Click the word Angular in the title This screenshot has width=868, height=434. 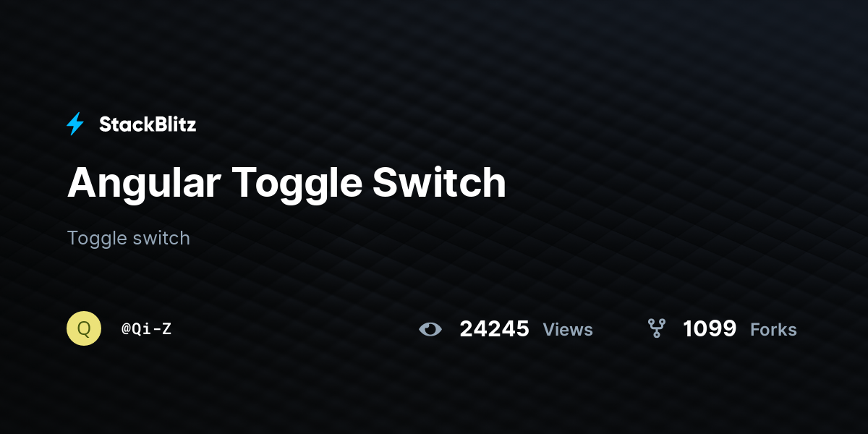tap(144, 183)
